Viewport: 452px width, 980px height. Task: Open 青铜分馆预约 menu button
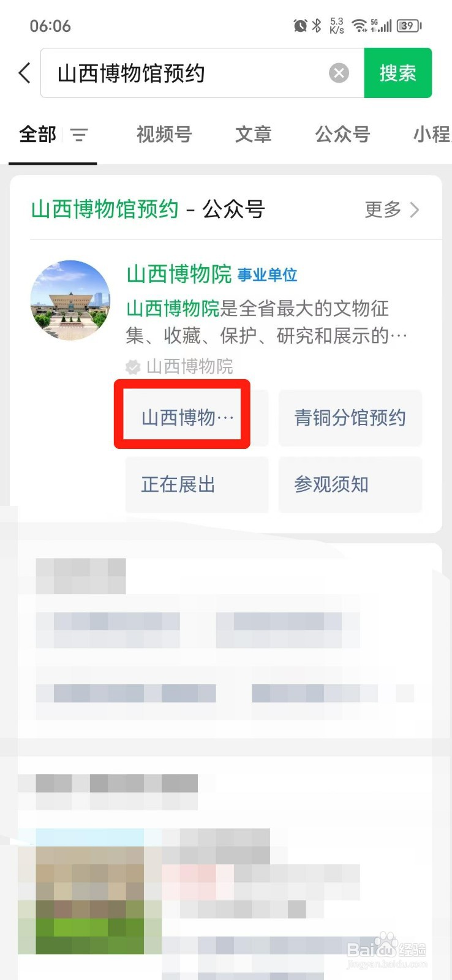[x=350, y=418]
